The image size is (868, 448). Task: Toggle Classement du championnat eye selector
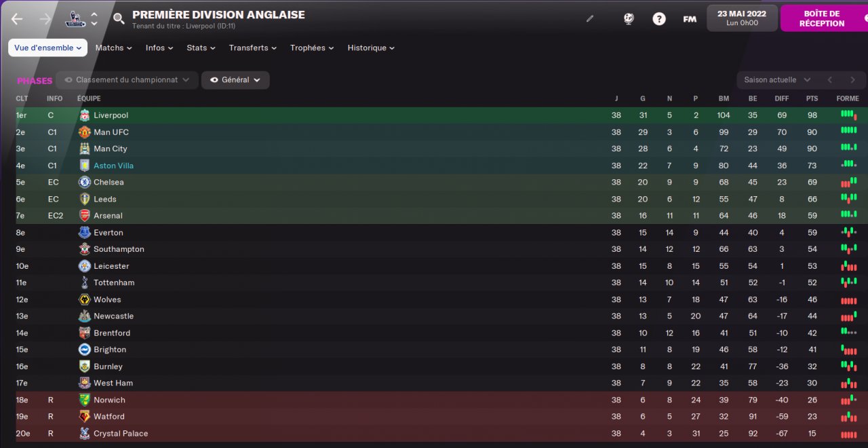127,80
